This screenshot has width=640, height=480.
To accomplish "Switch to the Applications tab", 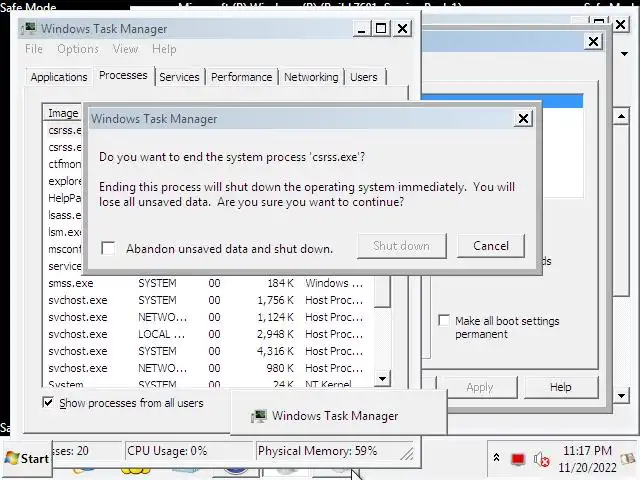I will [x=59, y=77].
